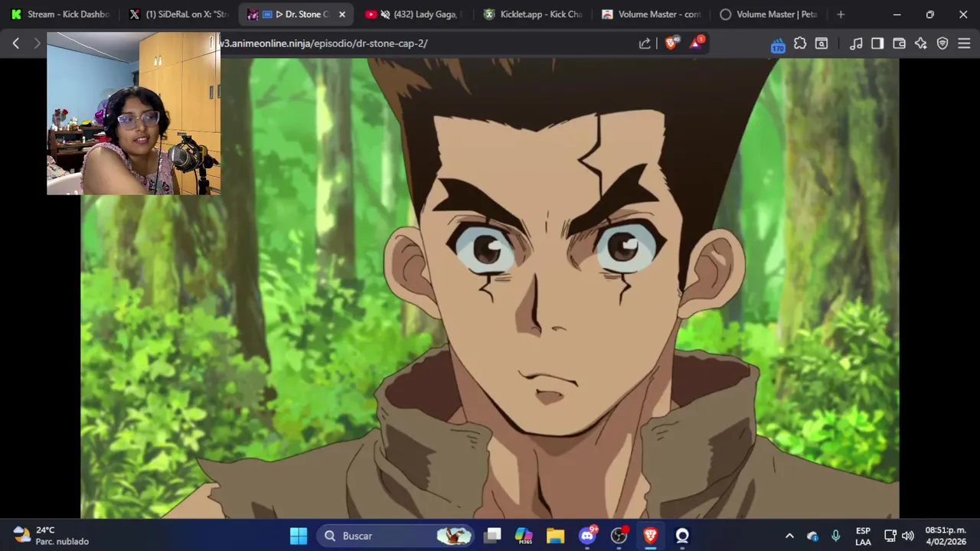The height and width of the screenshot is (551, 980).
Task: Open File Explorer from taskbar
Action: [x=555, y=536]
